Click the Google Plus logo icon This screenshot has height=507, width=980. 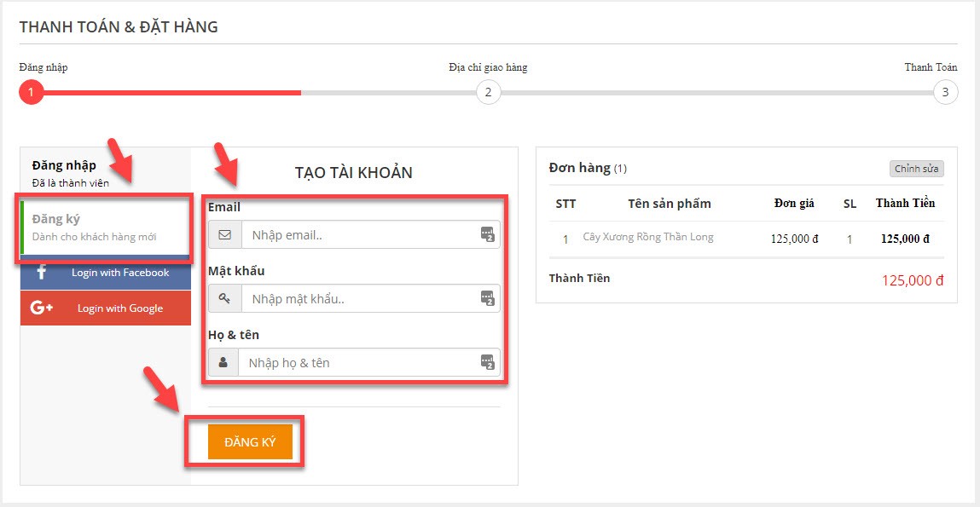click(x=41, y=308)
